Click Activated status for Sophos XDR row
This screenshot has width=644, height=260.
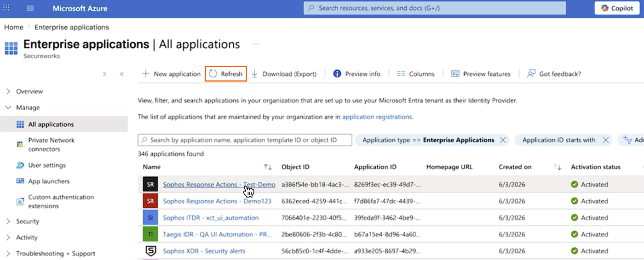point(590,251)
